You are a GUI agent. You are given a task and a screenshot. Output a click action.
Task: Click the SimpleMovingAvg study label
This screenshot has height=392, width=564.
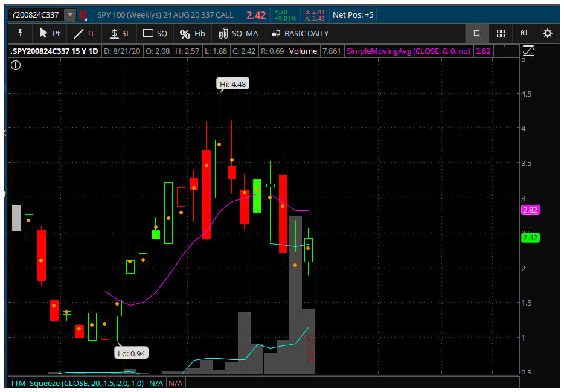coord(408,51)
